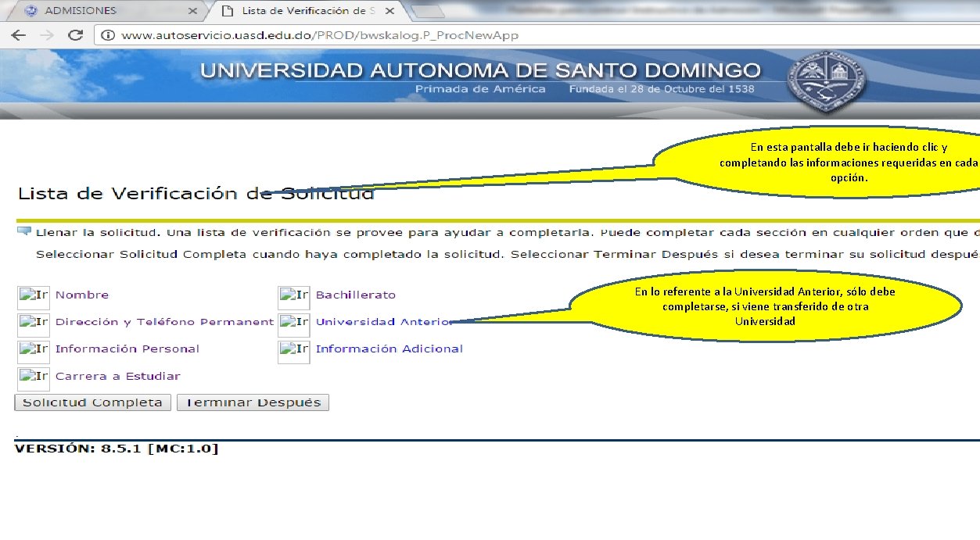Reload the page with the refresh icon

[75, 35]
